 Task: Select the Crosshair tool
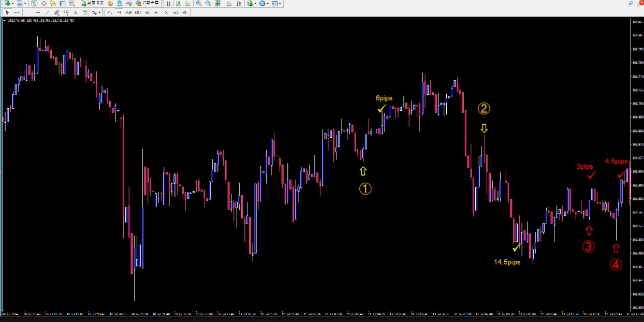[x=17, y=12]
